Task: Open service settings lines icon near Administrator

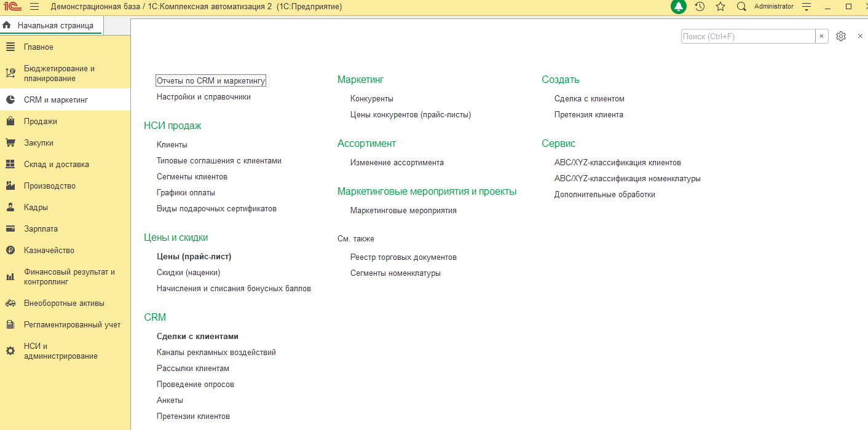Action: [x=807, y=7]
